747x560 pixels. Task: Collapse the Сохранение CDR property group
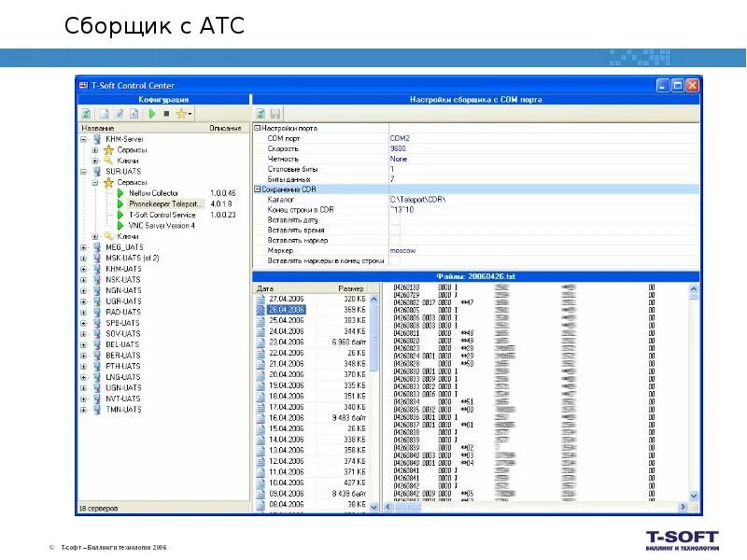click(258, 189)
